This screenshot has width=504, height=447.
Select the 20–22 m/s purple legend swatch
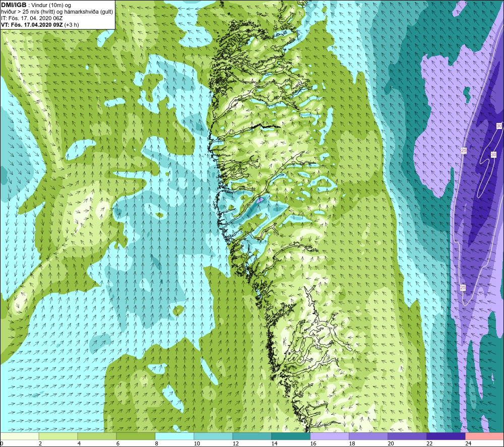point(407,436)
